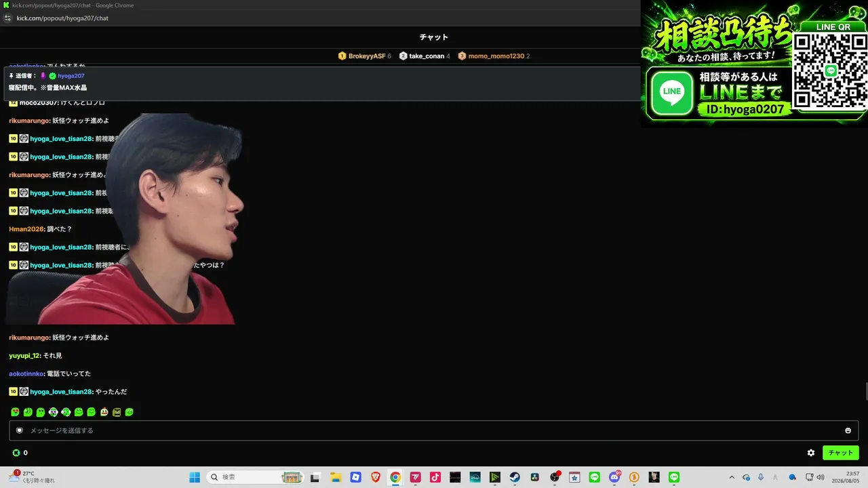Pick the heart-eyes green emote

pyautogui.click(x=15, y=412)
